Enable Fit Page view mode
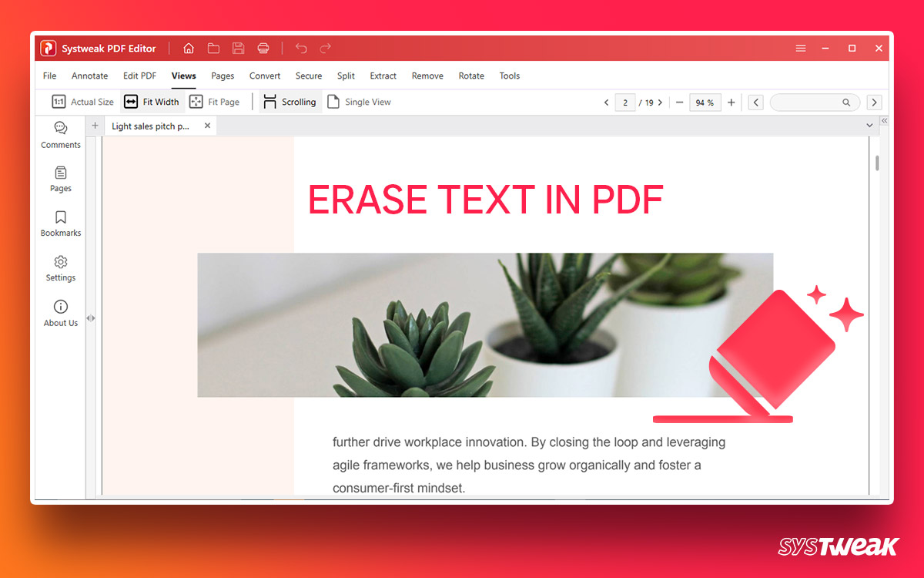The height and width of the screenshot is (578, 924). (x=215, y=101)
